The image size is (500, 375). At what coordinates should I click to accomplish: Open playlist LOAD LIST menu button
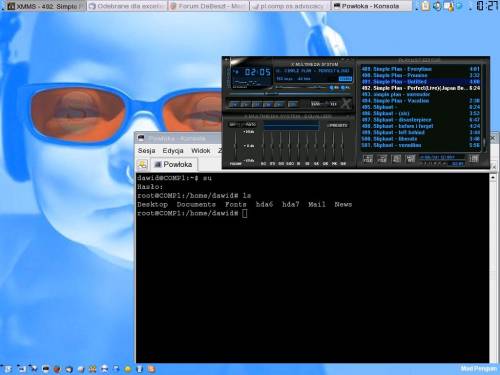click(474, 159)
